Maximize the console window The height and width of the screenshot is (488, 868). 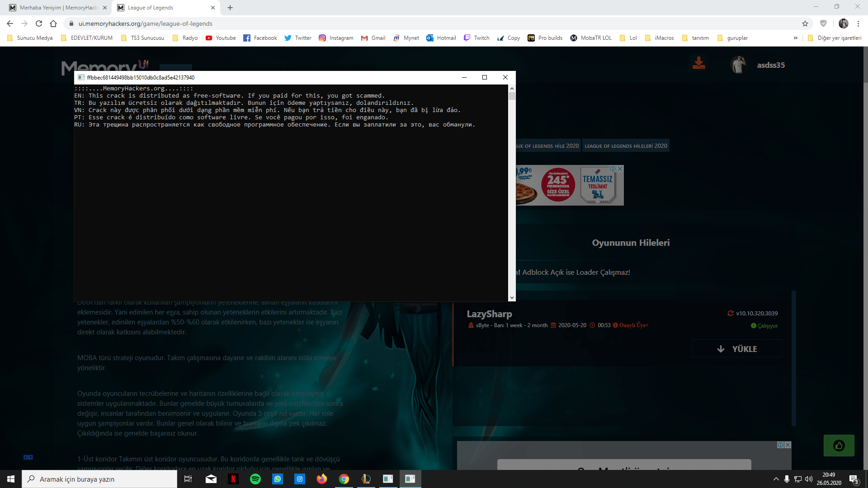tap(485, 77)
